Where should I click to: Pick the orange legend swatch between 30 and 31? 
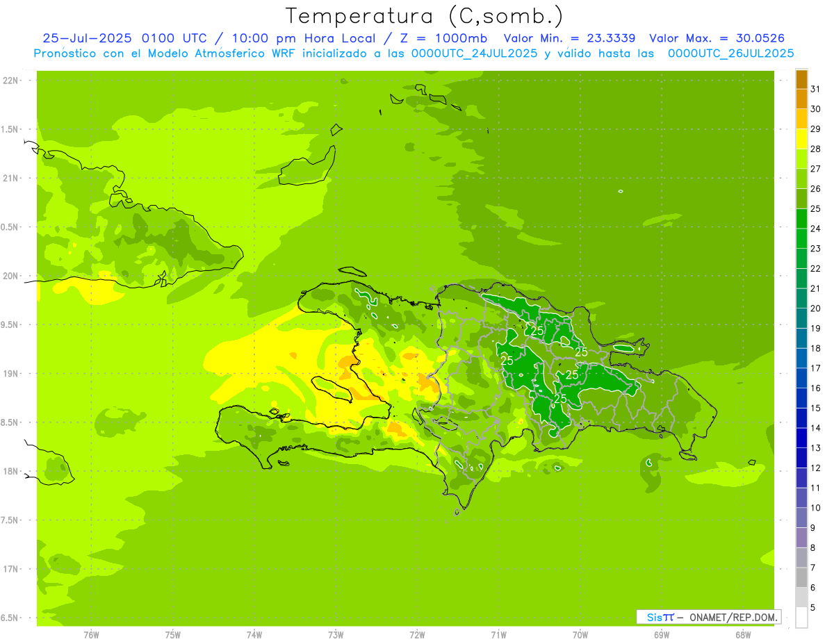click(801, 99)
